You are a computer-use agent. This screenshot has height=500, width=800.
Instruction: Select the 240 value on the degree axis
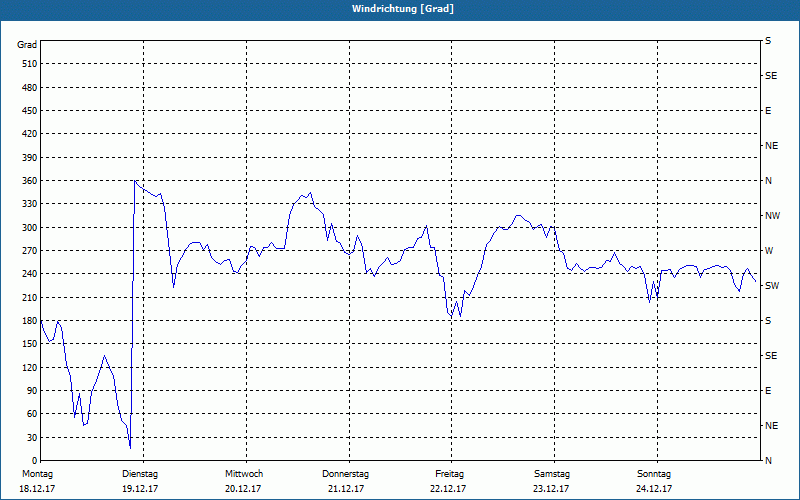tap(30, 274)
